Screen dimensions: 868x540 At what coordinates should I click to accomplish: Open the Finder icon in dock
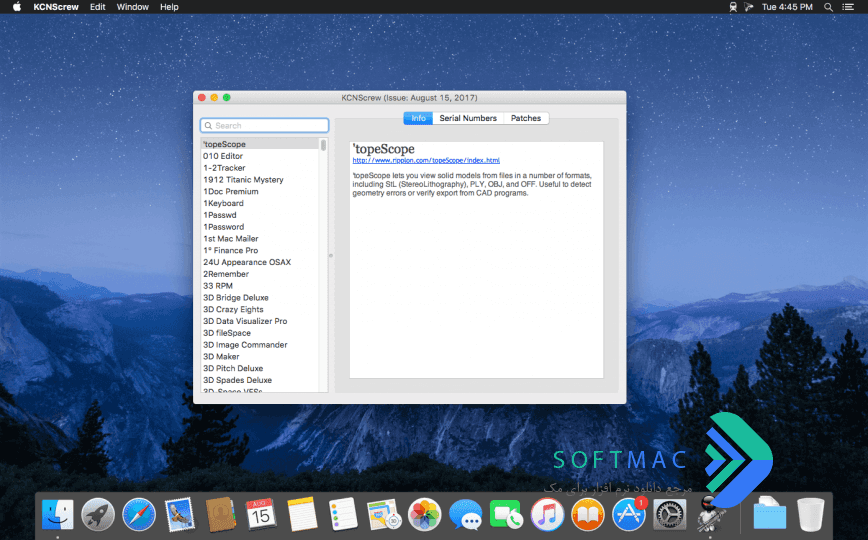coord(57,515)
